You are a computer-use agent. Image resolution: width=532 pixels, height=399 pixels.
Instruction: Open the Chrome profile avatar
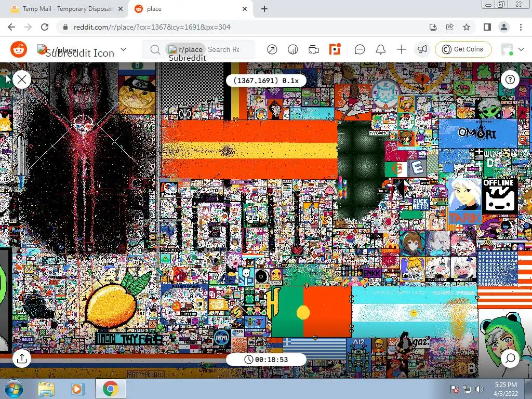click(x=504, y=27)
